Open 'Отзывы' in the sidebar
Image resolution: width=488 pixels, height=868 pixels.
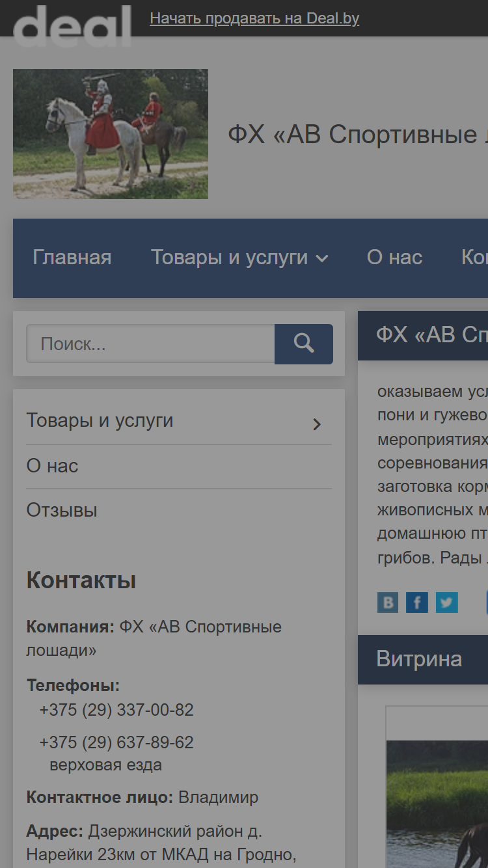(62, 510)
